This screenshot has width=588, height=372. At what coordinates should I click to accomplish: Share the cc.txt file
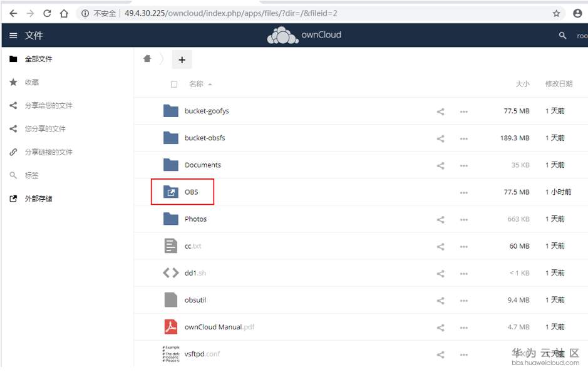coord(441,246)
